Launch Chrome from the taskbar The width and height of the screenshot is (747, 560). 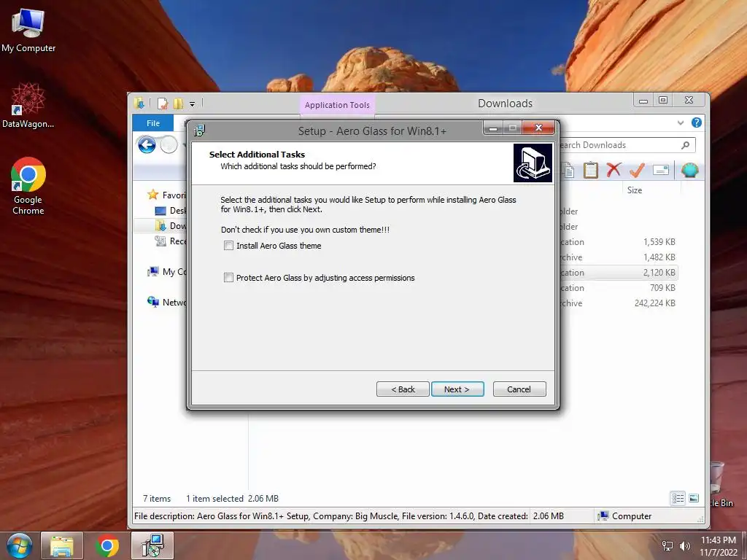point(107,545)
